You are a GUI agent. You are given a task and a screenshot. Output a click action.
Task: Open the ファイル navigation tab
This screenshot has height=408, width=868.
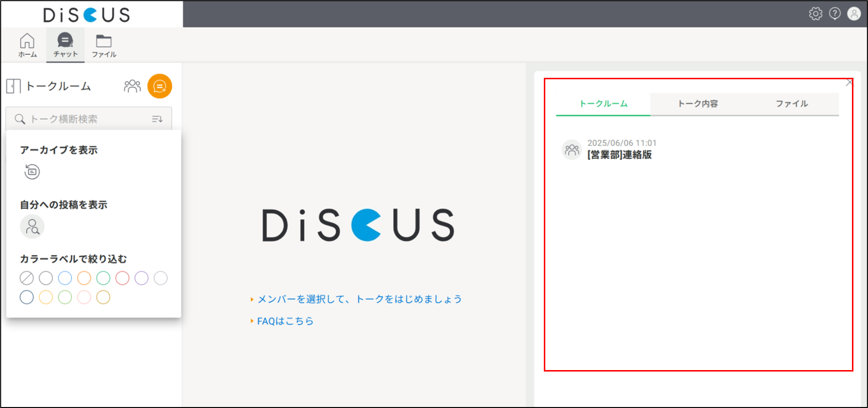pyautogui.click(x=104, y=45)
